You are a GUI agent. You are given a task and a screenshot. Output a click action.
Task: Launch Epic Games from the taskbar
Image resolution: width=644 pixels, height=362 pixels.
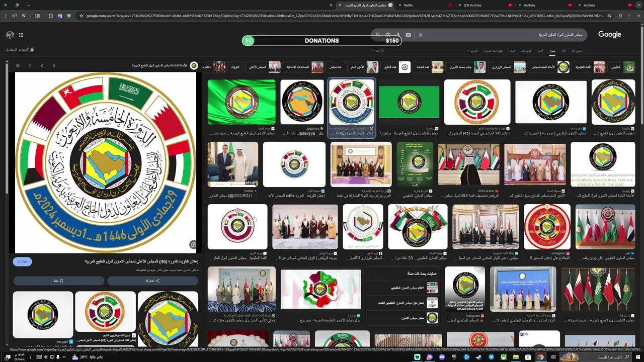point(454,357)
